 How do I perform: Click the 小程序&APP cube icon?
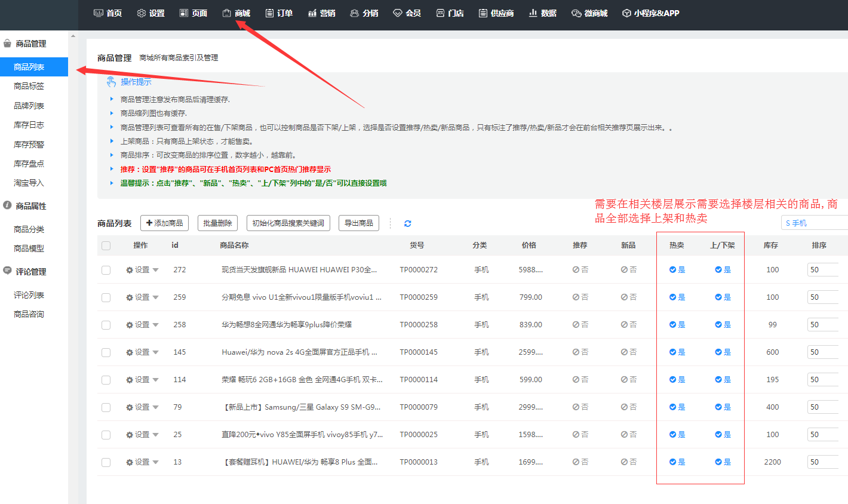point(626,13)
